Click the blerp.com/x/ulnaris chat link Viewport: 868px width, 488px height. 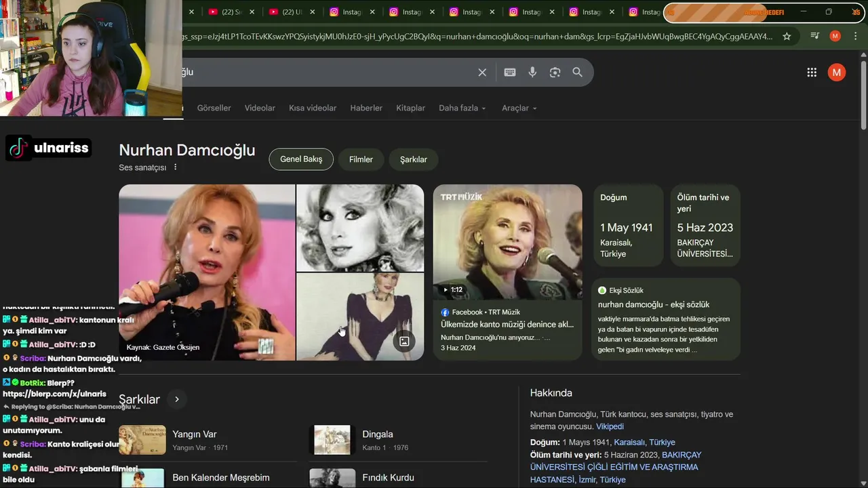[x=54, y=394]
